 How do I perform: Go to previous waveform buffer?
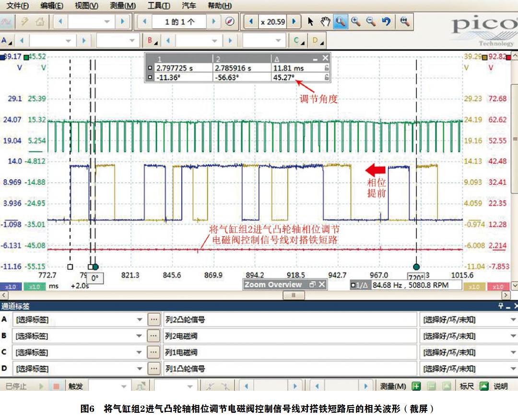pos(145,22)
